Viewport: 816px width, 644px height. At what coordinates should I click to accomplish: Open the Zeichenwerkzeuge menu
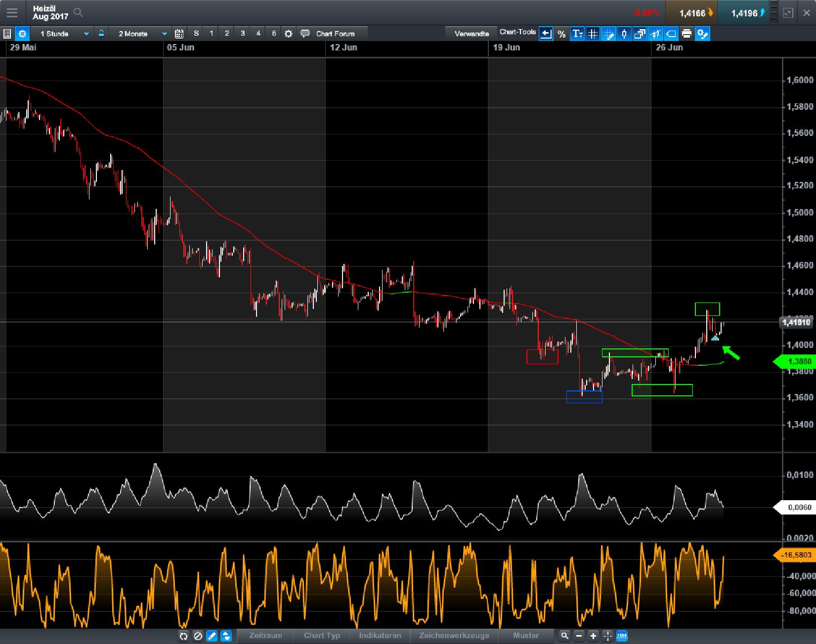453,636
